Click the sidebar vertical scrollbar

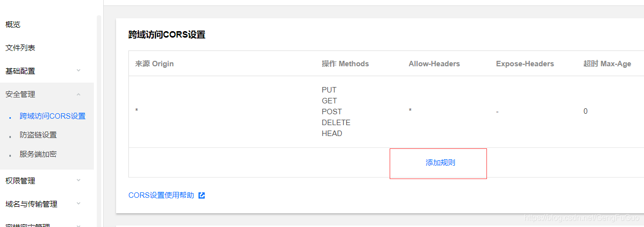[99, 119]
